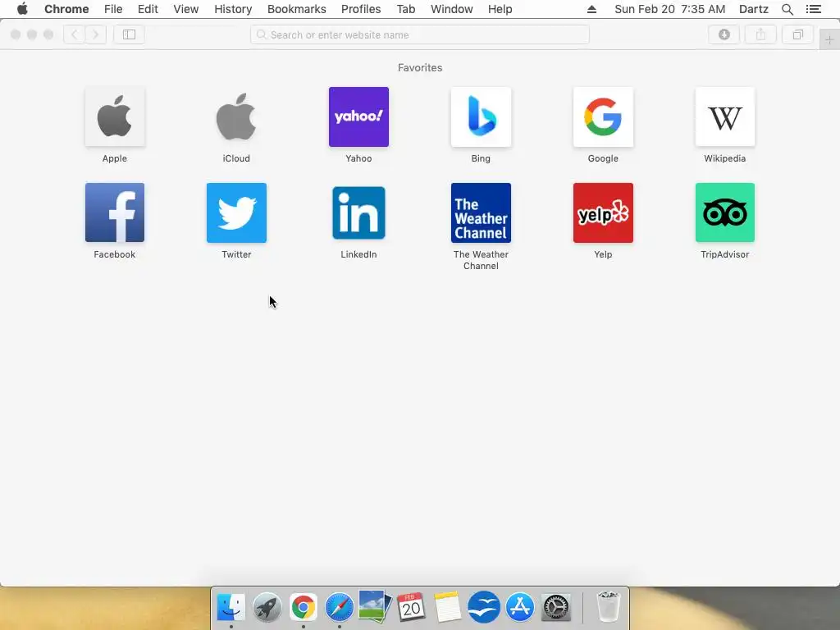Open the blue bird app in Dock
The height and width of the screenshot is (630, 840).
point(484,607)
